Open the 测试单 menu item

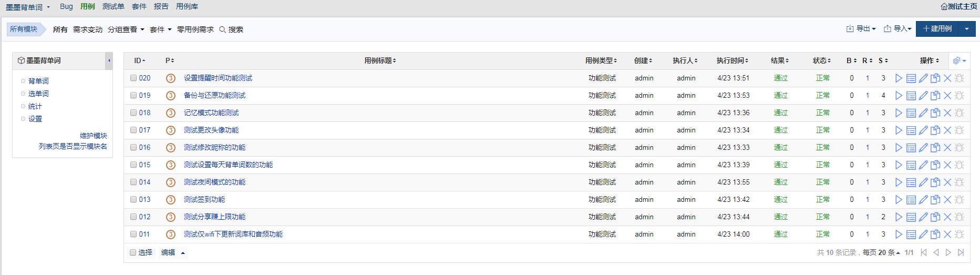pos(113,6)
